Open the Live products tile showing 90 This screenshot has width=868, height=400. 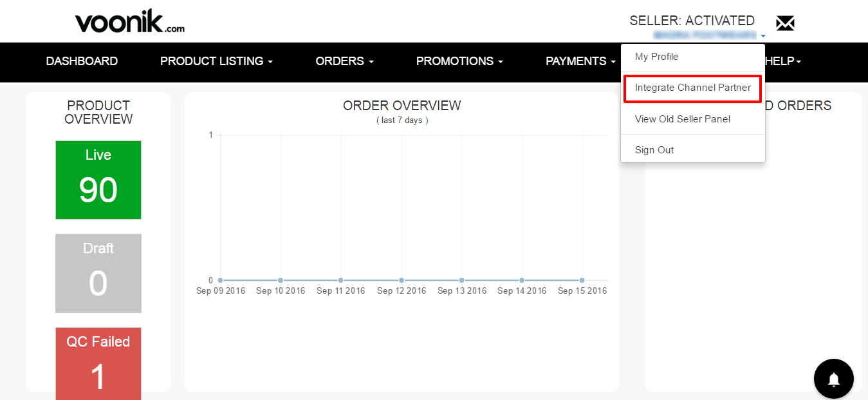[98, 180]
